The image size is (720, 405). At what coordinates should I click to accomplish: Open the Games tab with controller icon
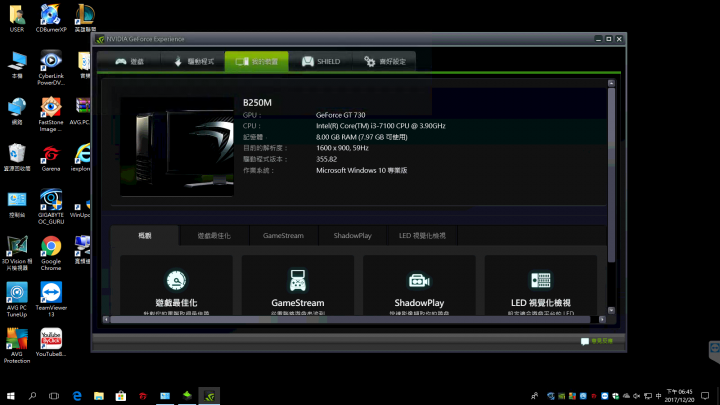pyautogui.click(x=129, y=61)
